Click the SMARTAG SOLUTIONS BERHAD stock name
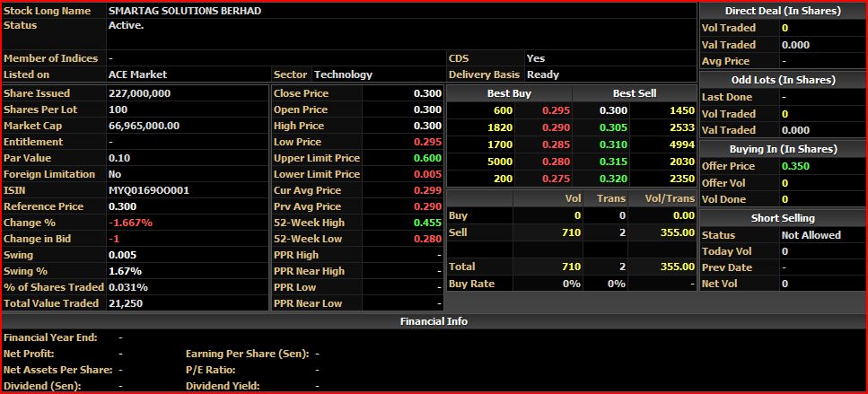 (x=185, y=11)
